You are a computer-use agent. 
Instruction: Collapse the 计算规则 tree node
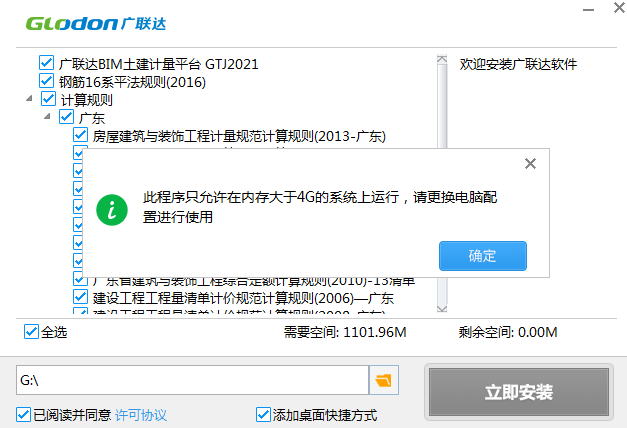tap(29, 98)
